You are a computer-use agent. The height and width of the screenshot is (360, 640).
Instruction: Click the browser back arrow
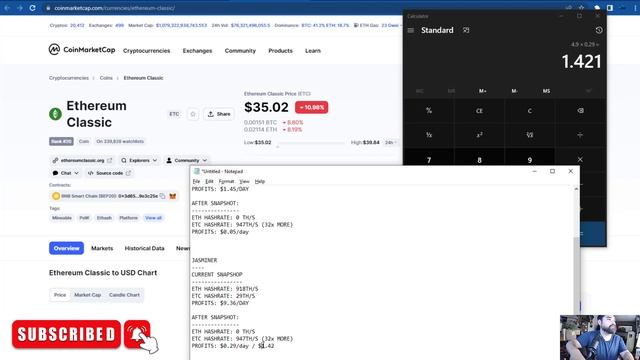[x=7, y=8]
